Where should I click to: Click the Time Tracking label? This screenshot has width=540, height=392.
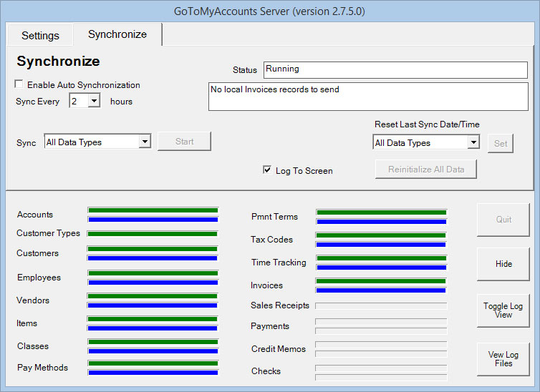click(x=279, y=263)
